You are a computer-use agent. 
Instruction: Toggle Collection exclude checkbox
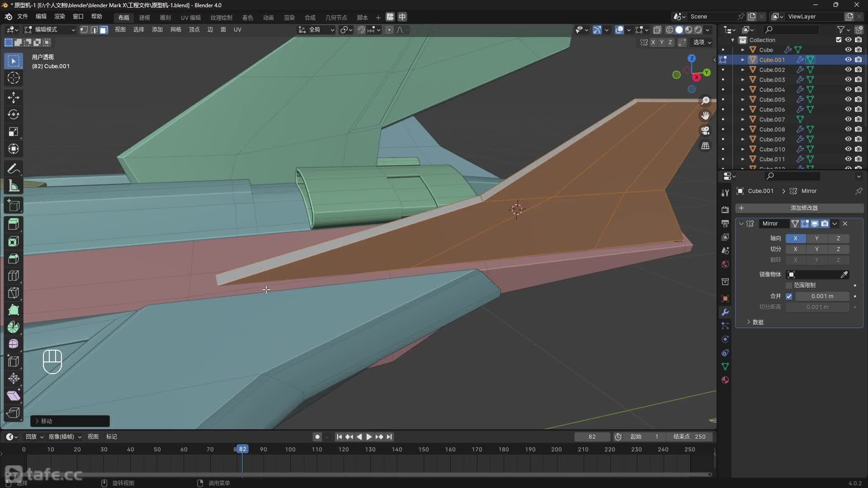pos(839,40)
